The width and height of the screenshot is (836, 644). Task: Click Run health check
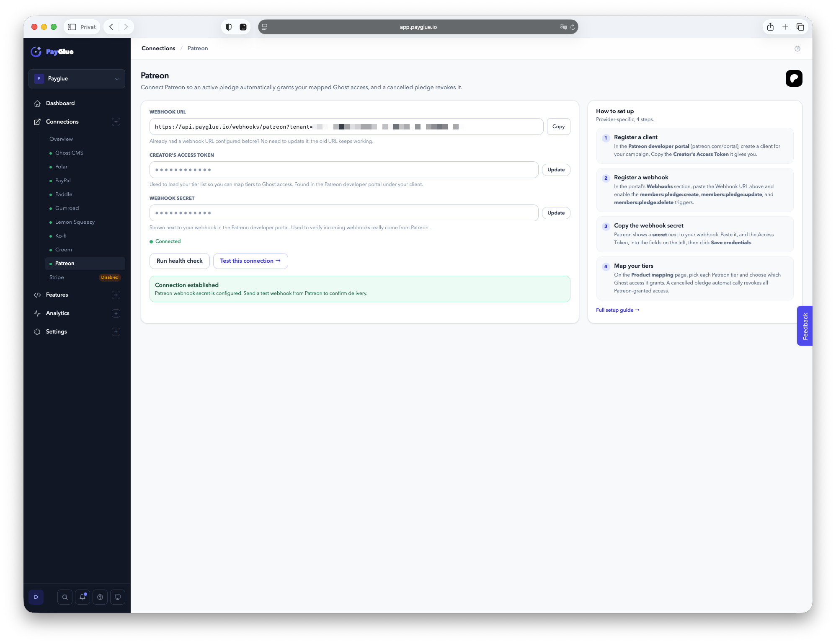pyautogui.click(x=179, y=261)
